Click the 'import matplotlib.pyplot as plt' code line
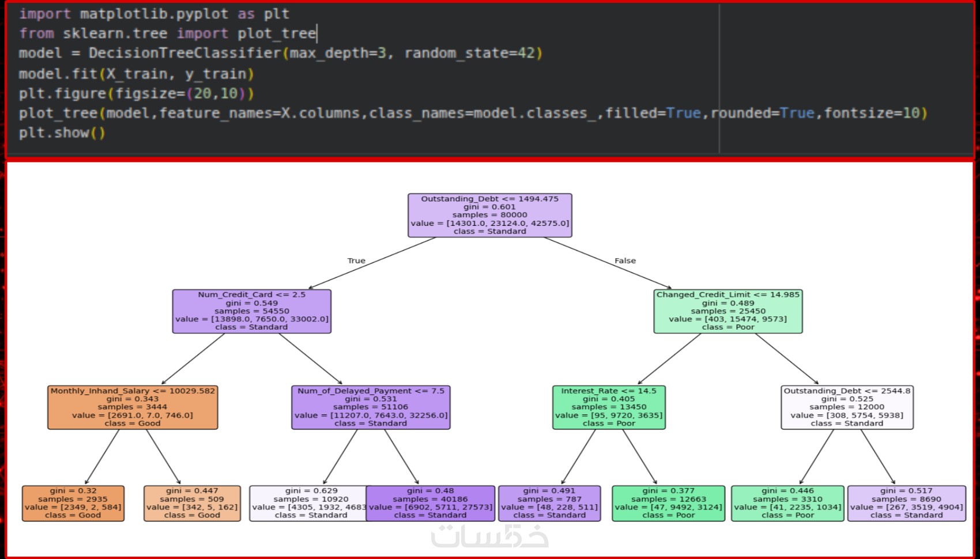 (x=154, y=14)
